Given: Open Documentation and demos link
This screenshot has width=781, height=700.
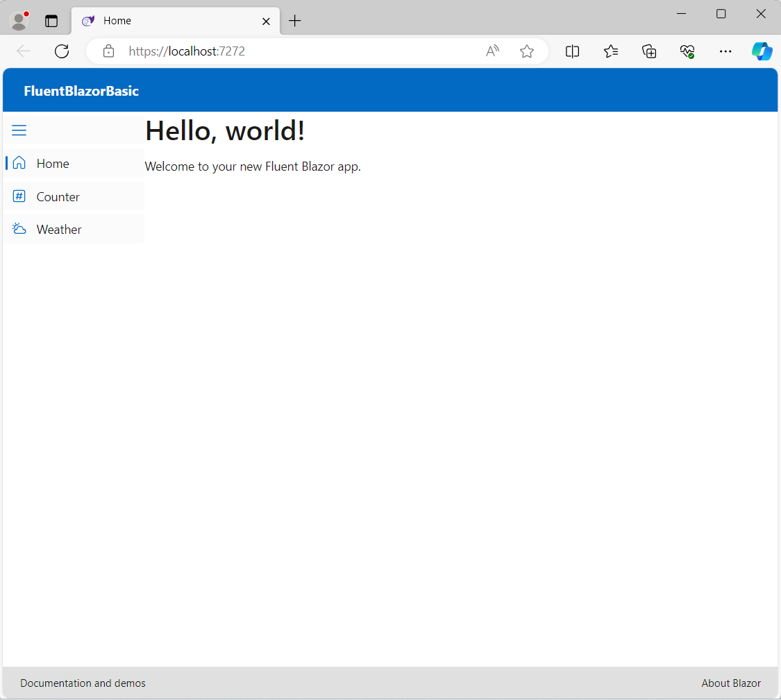Looking at the screenshot, I should [83, 683].
